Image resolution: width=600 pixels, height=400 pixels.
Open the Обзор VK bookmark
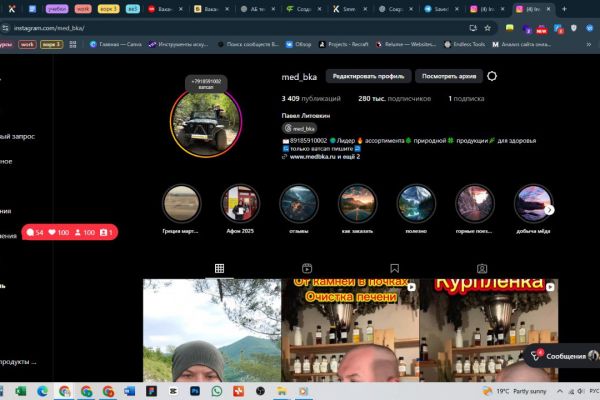299,44
